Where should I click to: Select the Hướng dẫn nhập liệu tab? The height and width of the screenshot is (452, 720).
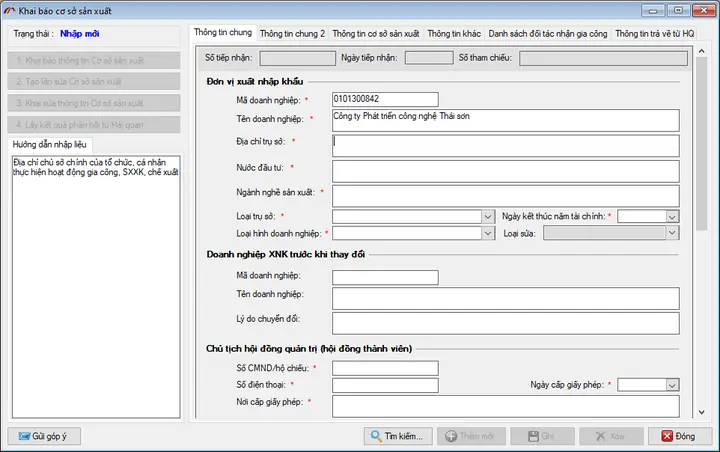(x=50, y=144)
